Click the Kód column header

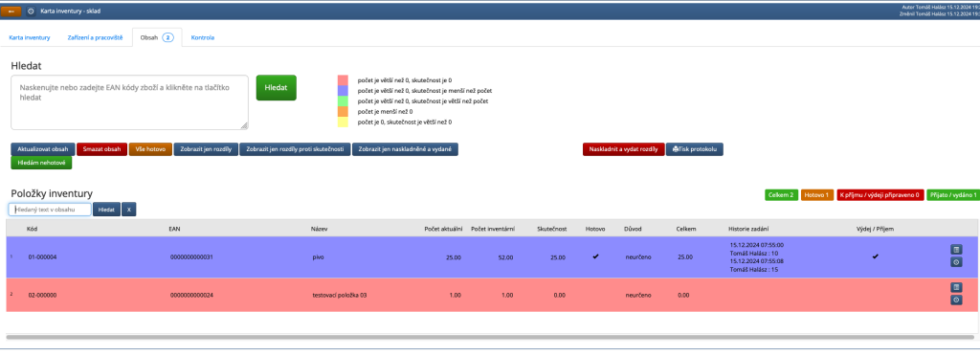point(32,230)
